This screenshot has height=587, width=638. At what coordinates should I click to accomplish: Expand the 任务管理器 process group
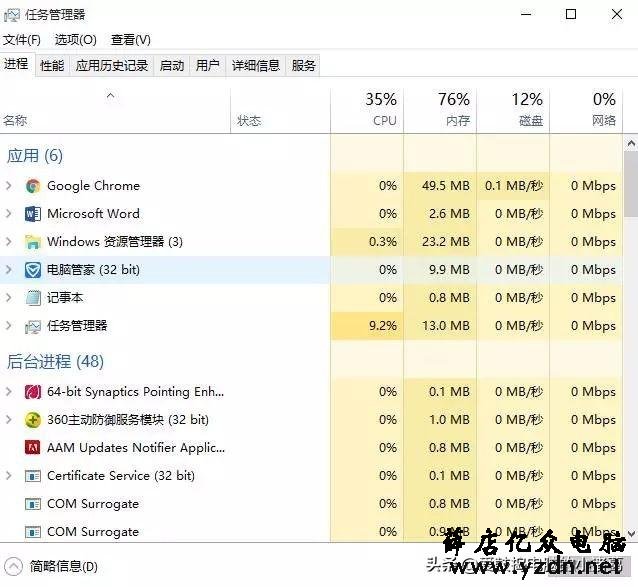(9, 326)
